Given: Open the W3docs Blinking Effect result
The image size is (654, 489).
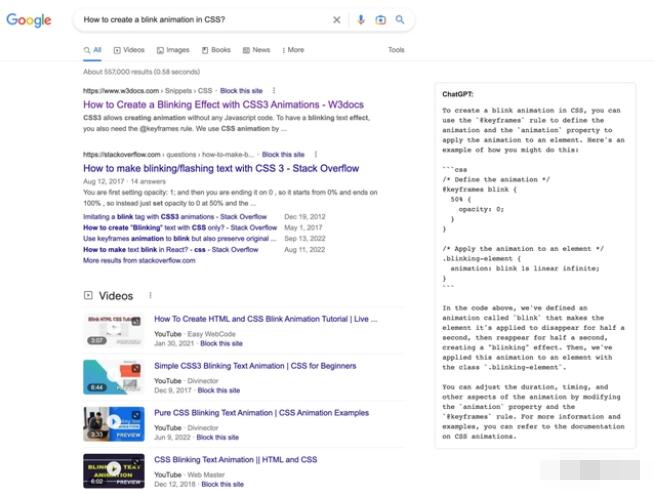Looking at the screenshot, I should [x=223, y=105].
